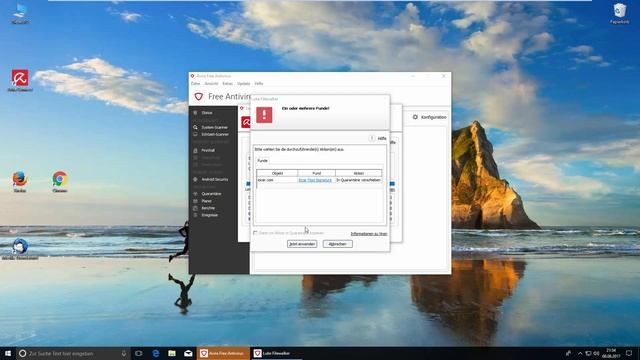This screenshot has height=360, width=640.
Task: Open the Firefox desktop shortcut
Action: (x=20, y=181)
